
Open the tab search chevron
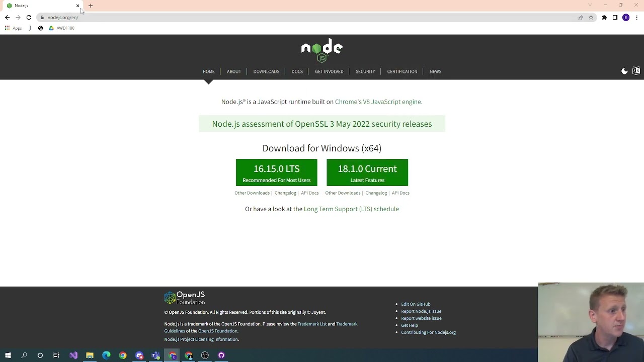(x=590, y=5)
